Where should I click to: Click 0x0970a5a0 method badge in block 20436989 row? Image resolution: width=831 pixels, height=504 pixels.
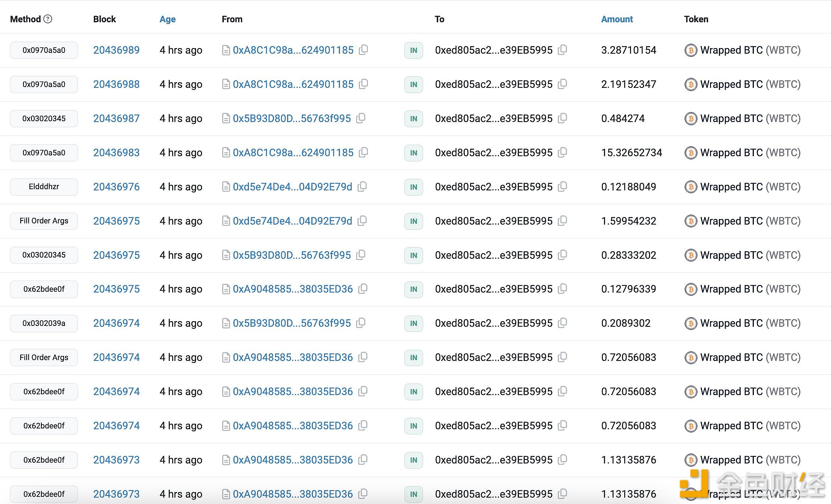tap(44, 50)
